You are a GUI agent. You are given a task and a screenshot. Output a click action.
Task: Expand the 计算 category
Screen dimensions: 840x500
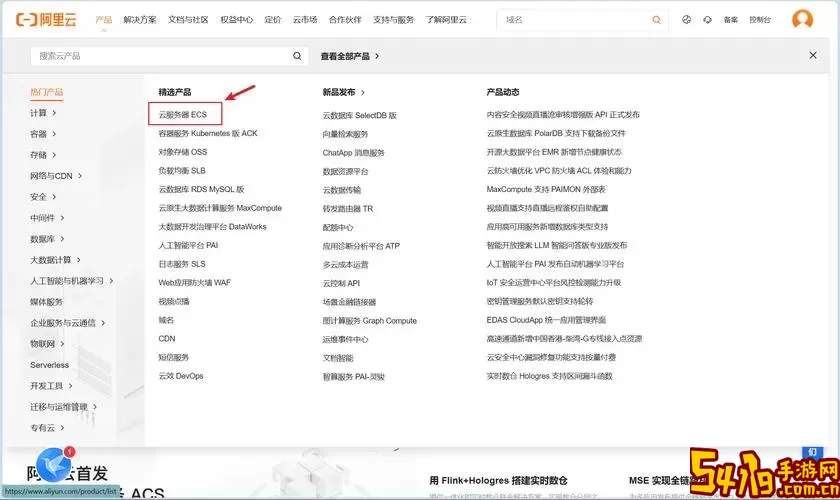coord(43,113)
